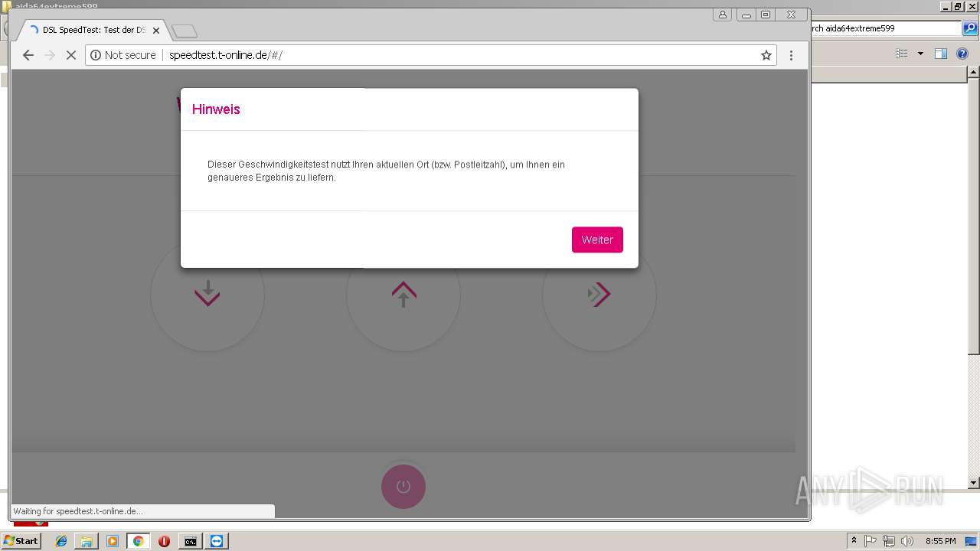Click the Explorer search box for aida64extreme599
This screenshot has height=551, width=980.
point(884,28)
